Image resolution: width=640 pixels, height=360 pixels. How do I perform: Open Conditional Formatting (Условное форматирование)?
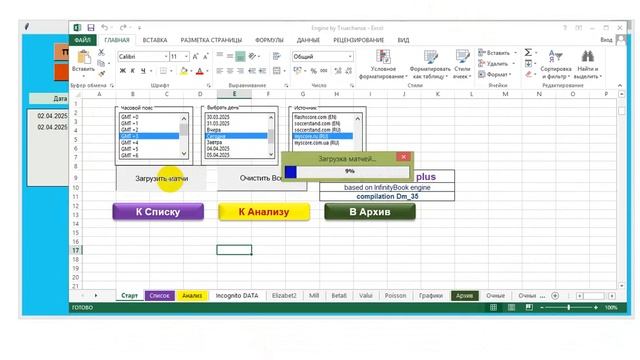tap(383, 64)
